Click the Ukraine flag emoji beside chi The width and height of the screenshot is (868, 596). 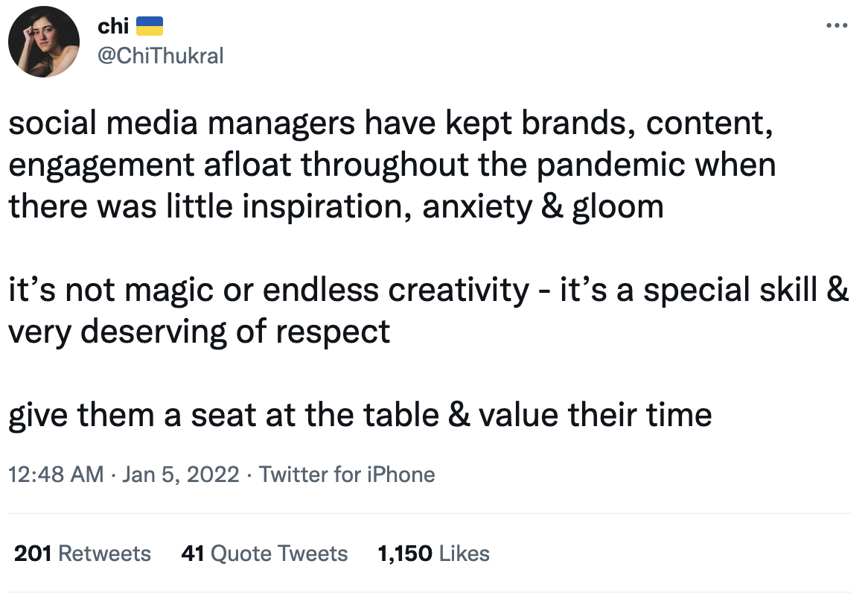coord(150,27)
